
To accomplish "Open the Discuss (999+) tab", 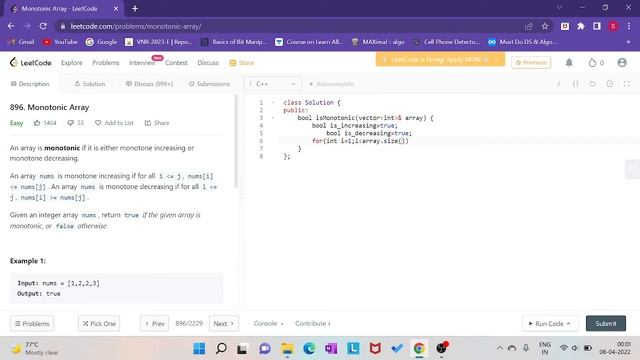I will pyautogui.click(x=149, y=84).
